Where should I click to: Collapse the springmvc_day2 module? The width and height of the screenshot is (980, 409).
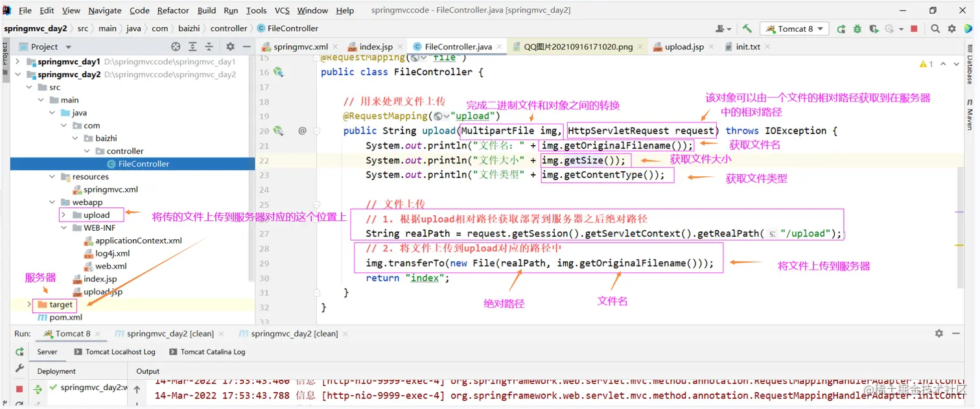coord(17,75)
